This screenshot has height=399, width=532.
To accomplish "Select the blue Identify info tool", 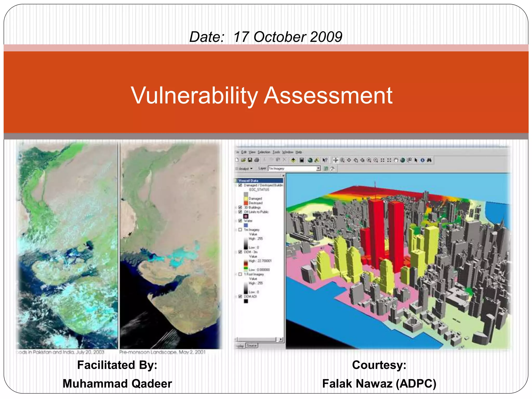I will pyautogui.click(x=423, y=160).
